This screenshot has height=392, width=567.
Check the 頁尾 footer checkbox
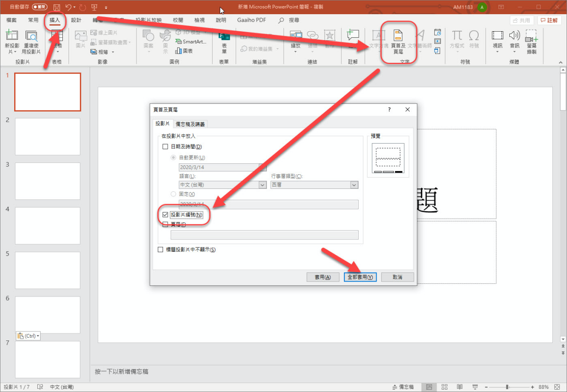tap(165, 225)
